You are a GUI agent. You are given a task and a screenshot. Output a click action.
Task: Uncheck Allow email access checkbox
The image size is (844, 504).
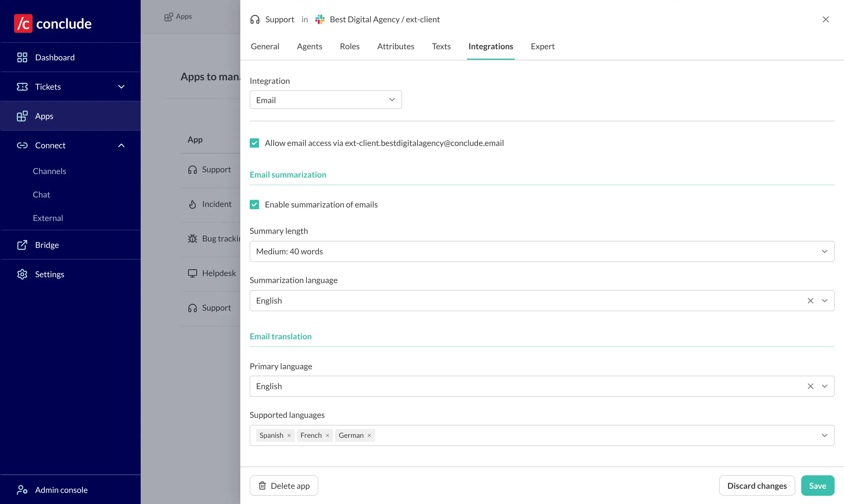254,143
